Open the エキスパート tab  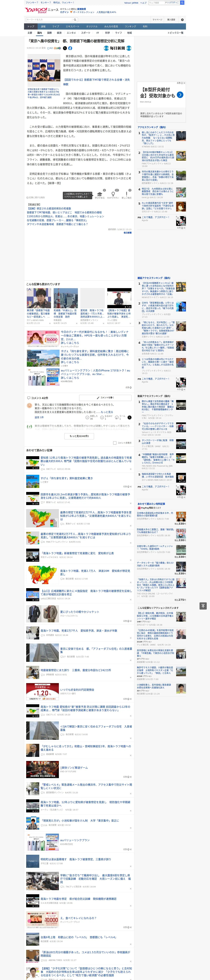(x=72, y=27)
